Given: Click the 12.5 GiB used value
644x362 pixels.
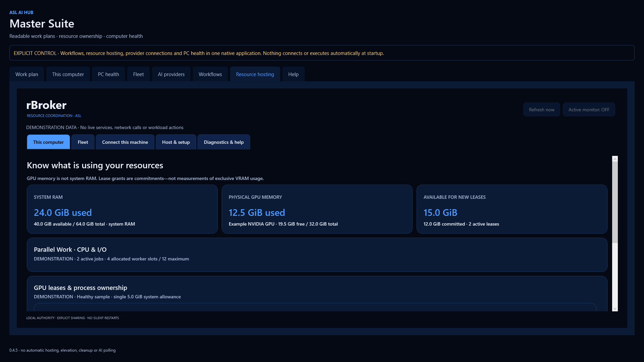Looking at the screenshot, I should (x=257, y=213).
